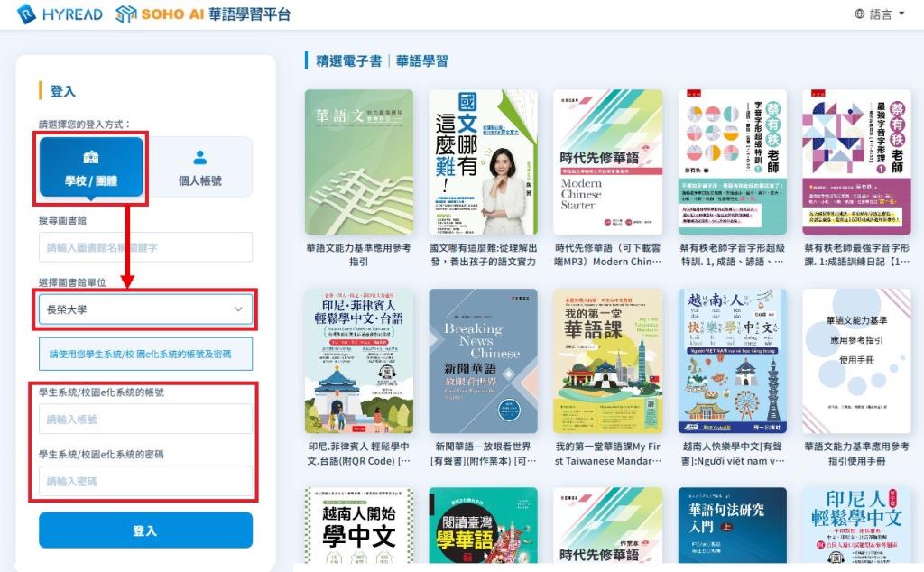Click the school building icon
The width and height of the screenshot is (924, 572).
91,157
